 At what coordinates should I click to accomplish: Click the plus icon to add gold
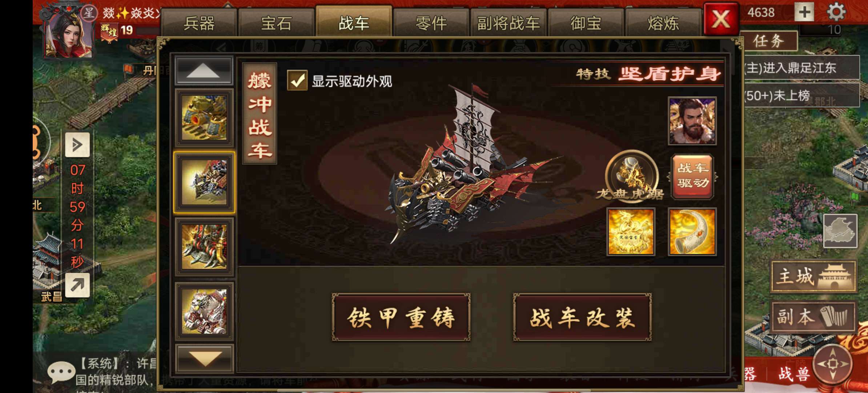point(804,12)
